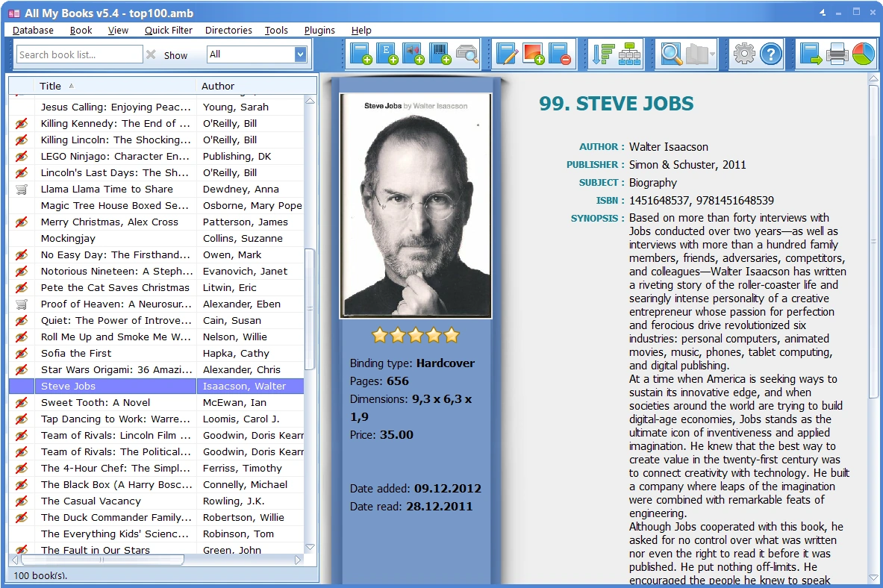This screenshot has height=588, width=883.
Task: Open the Directories menu
Action: pos(228,31)
